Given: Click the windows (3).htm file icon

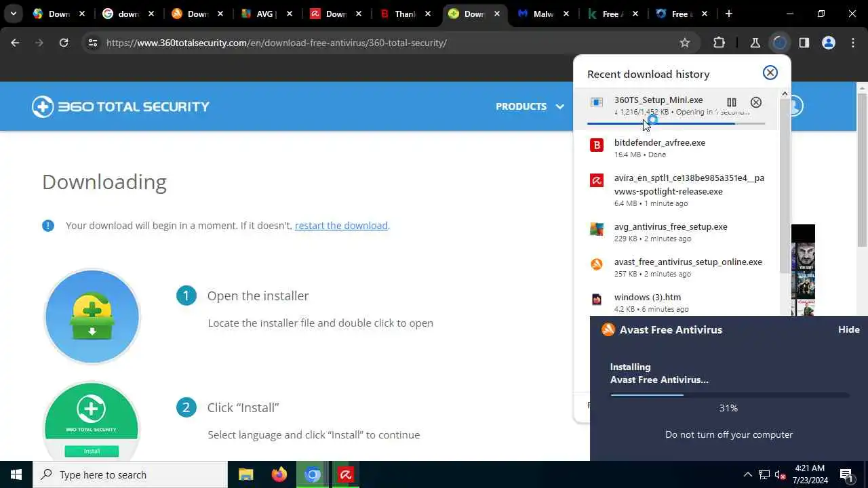Looking at the screenshot, I should (597, 300).
